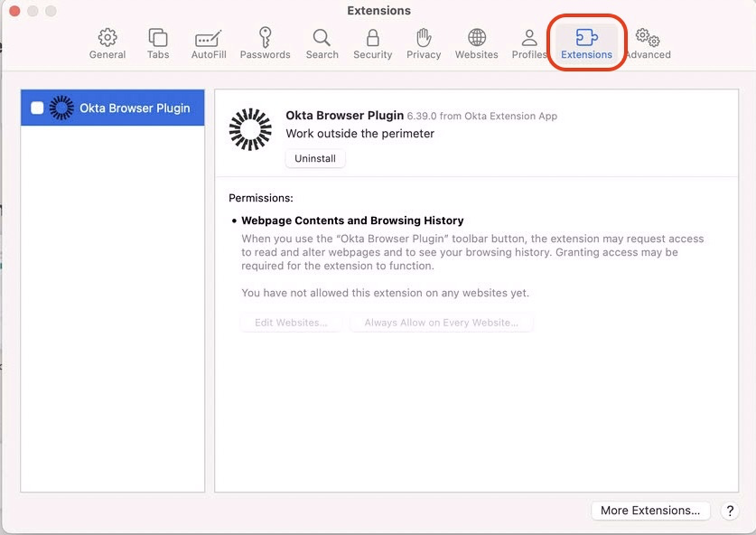Open the AutoFill settings pane
756x535 pixels.
(x=209, y=43)
